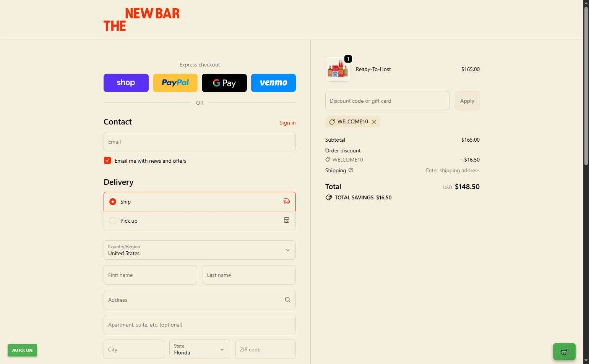Open the Country/Region dropdown
The height and width of the screenshot is (364, 589).
(x=200, y=250)
